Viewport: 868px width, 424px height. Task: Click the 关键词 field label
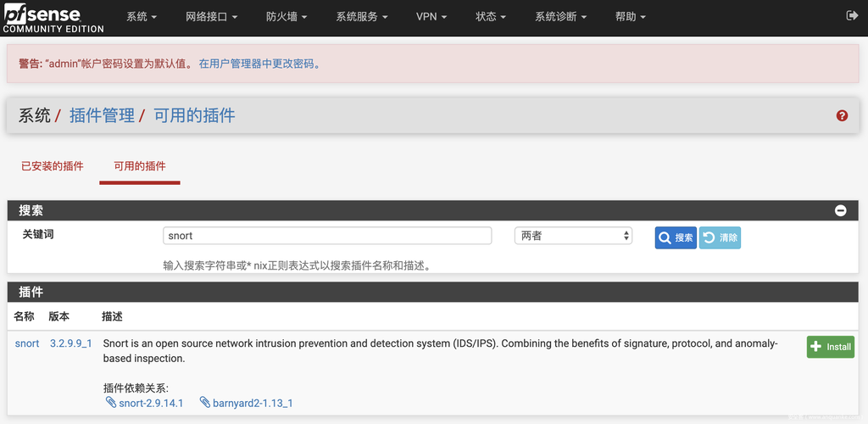pos(38,234)
